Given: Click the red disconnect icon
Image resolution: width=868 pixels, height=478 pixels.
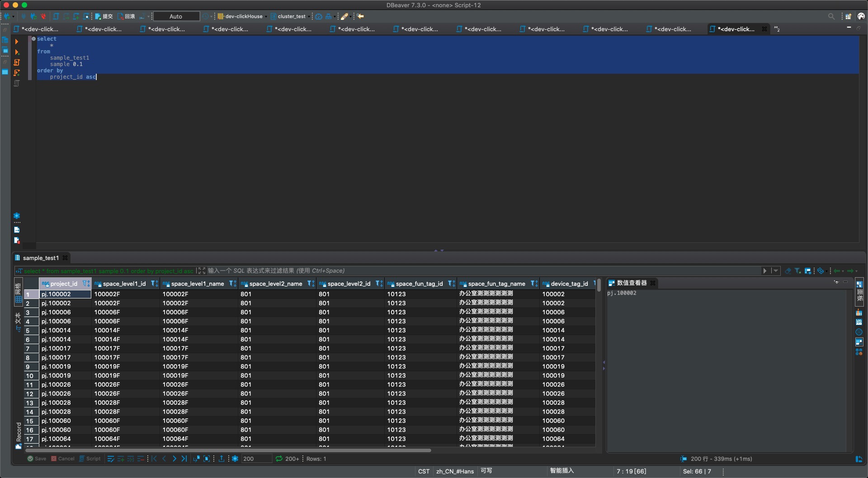Looking at the screenshot, I should [43, 16].
